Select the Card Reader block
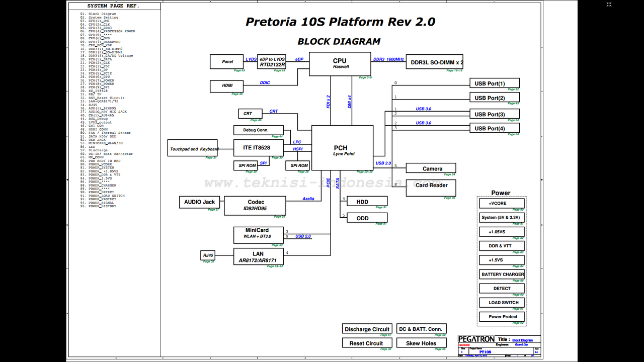Viewport: 644px width, 362px height. coord(431,188)
